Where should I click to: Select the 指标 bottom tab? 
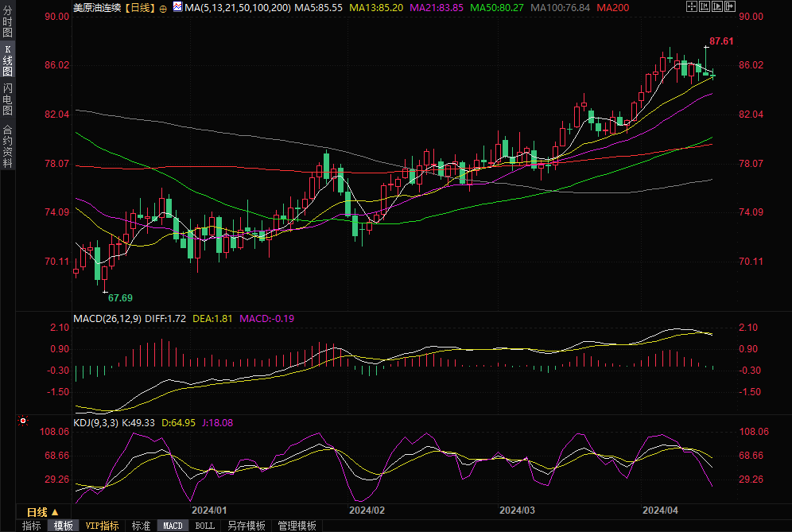coord(32,526)
